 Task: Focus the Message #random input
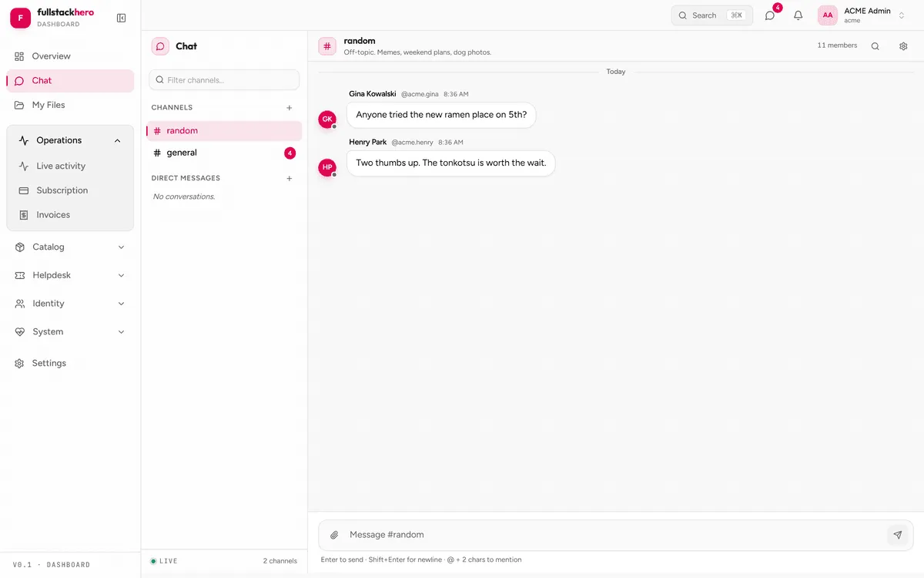pyautogui.click(x=614, y=535)
